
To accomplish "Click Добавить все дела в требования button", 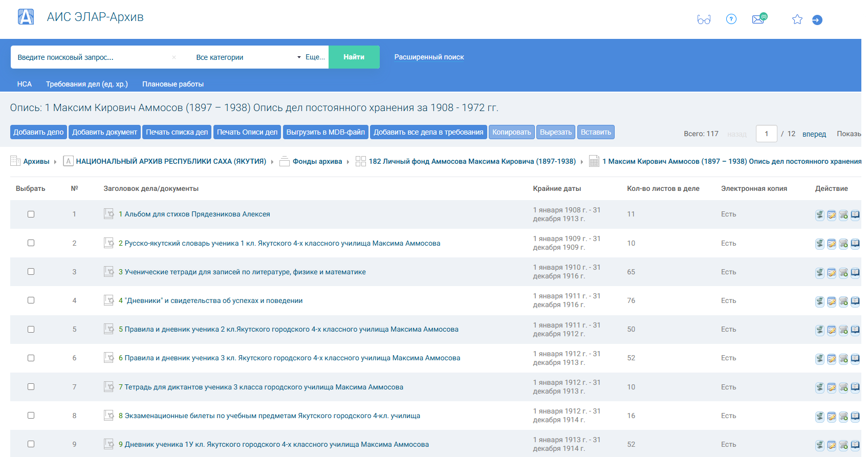I will click(x=428, y=132).
